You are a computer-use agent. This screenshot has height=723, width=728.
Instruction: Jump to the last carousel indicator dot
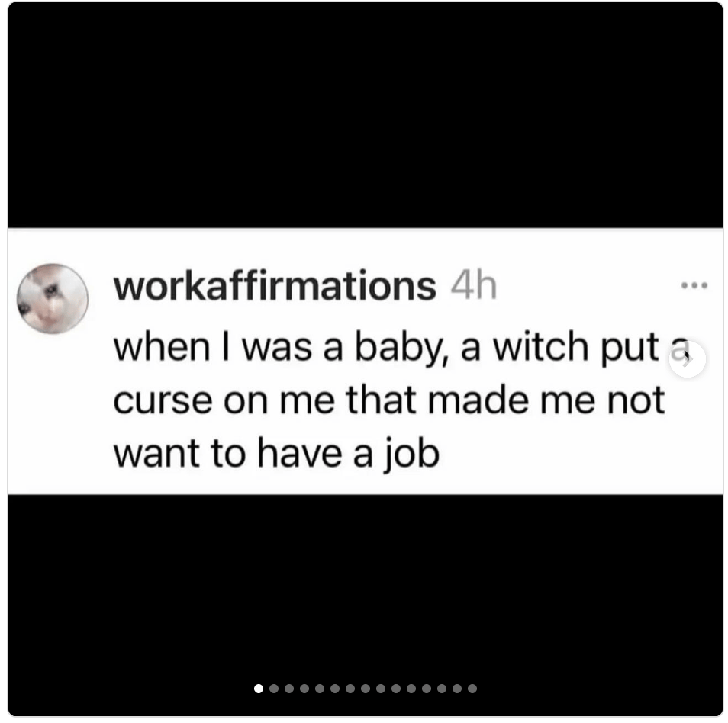[472, 689]
